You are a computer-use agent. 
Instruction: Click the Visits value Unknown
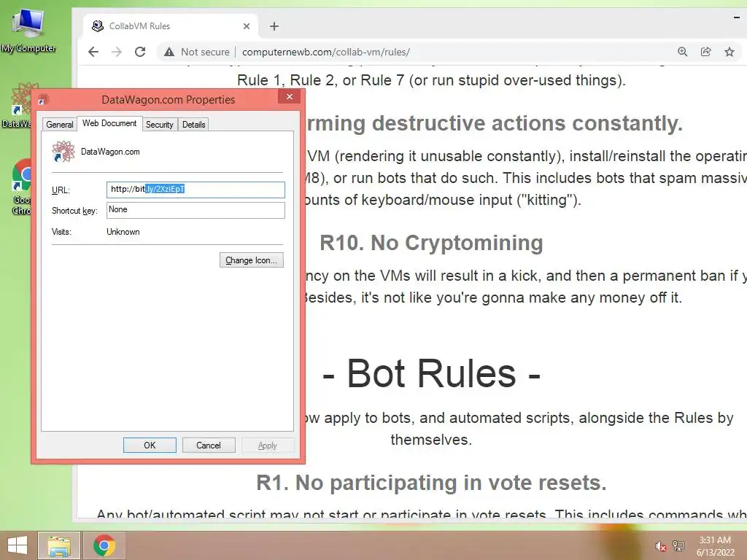(123, 232)
